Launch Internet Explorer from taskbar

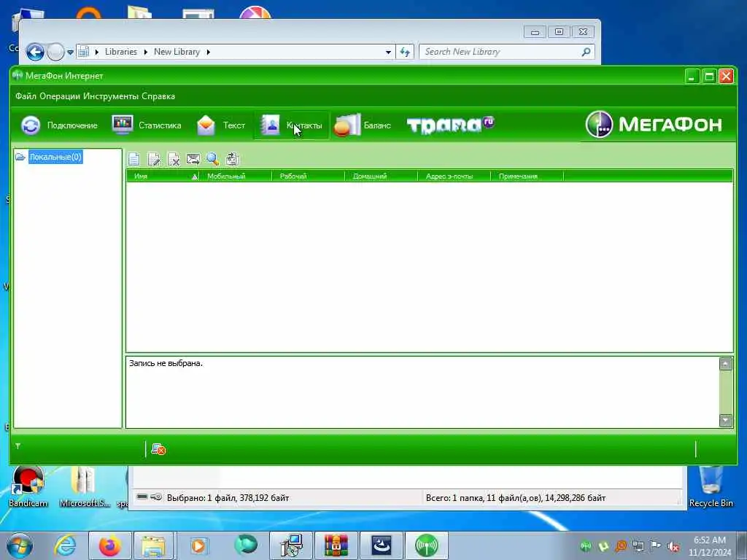pos(65,545)
